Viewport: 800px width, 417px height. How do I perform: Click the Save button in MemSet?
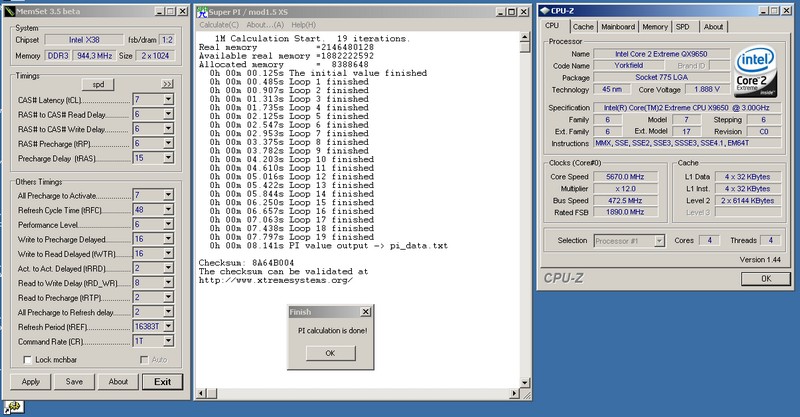pos(74,381)
